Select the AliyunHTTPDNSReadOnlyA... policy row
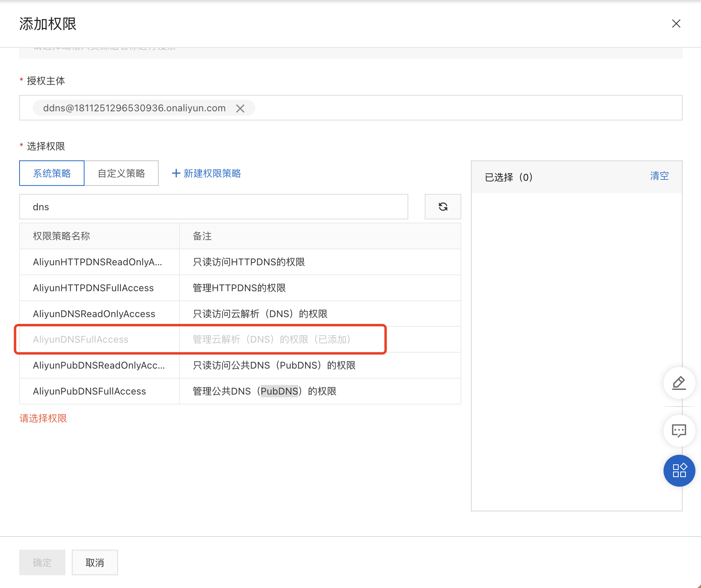This screenshot has height=588, width=701. [x=240, y=262]
